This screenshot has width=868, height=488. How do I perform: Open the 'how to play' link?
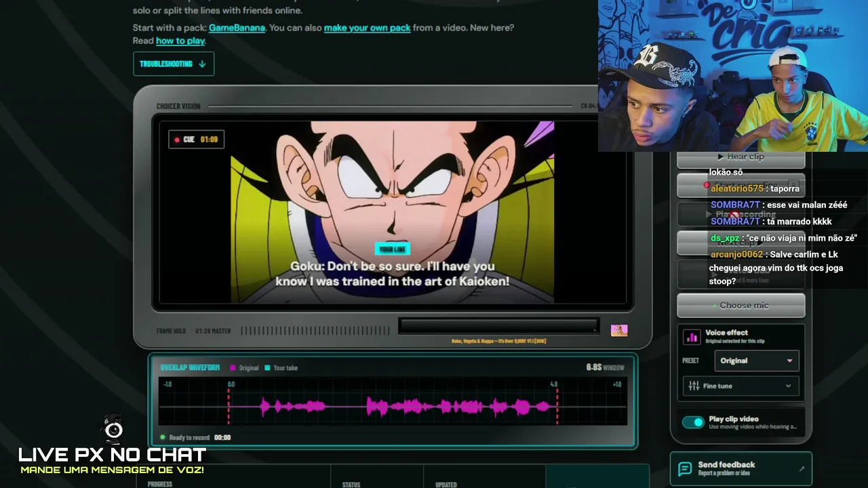click(x=180, y=41)
